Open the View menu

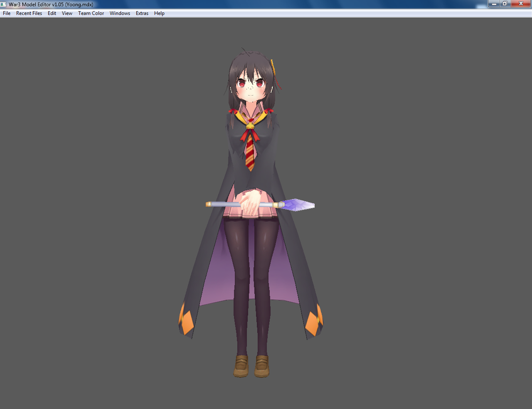click(x=67, y=13)
